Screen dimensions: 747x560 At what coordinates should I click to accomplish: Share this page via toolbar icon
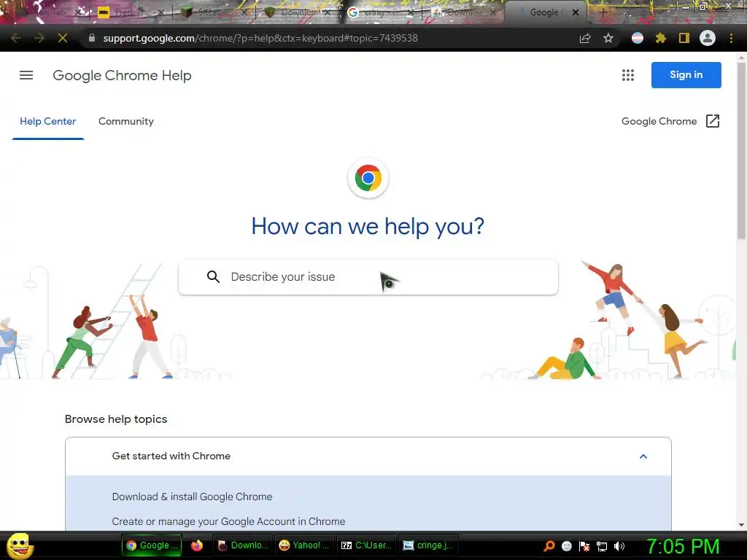(585, 38)
